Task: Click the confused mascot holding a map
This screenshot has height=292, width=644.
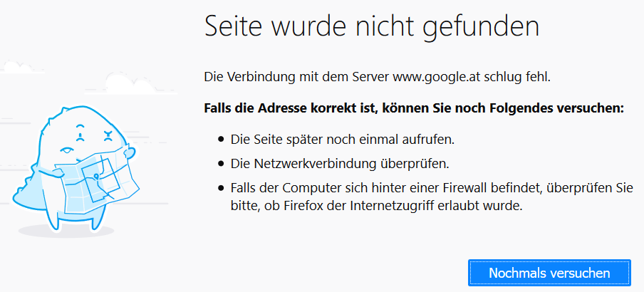Action: pos(76,168)
